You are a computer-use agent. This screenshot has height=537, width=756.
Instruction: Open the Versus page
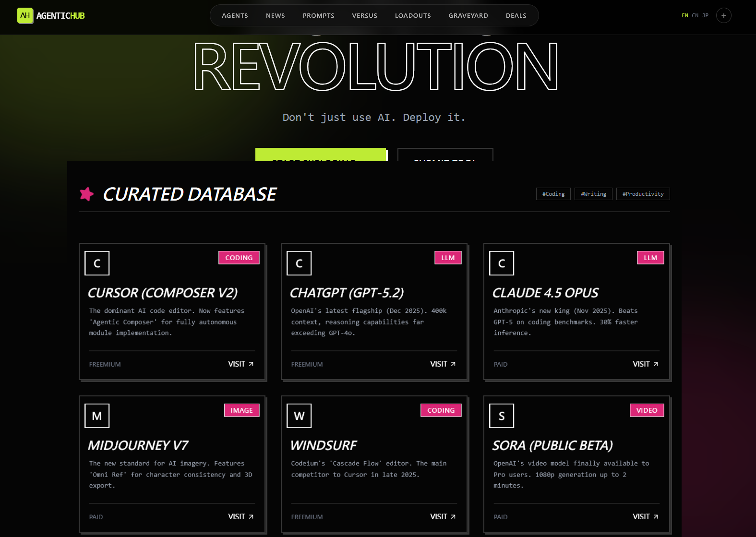[x=365, y=15]
